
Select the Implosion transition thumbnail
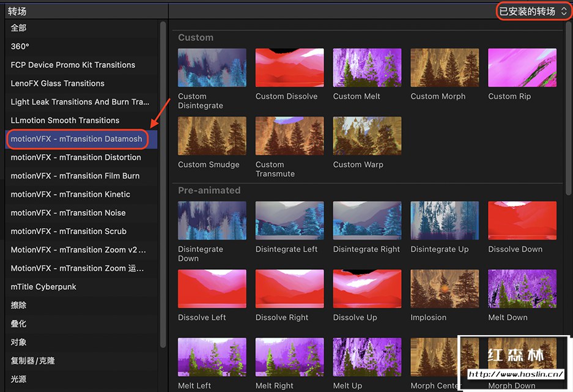tap(445, 289)
